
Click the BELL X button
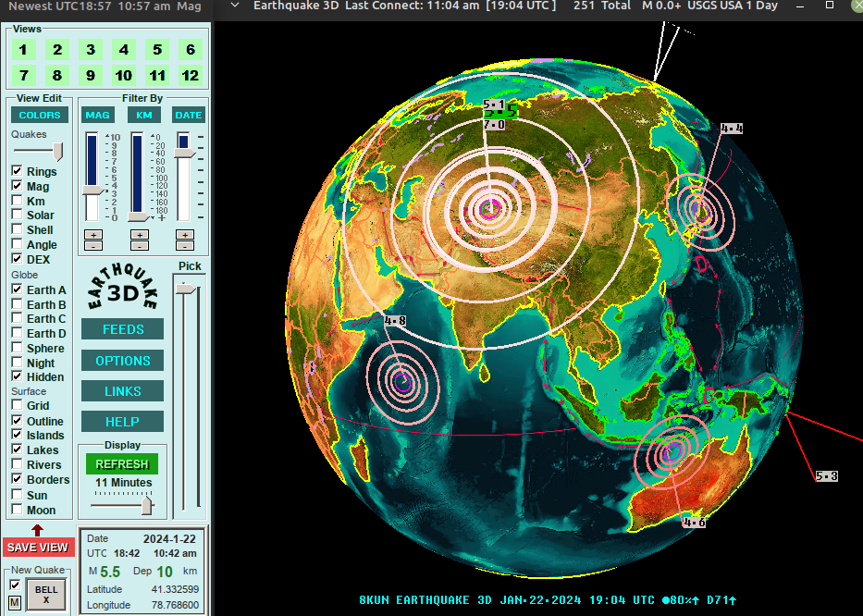[x=46, y=595]
